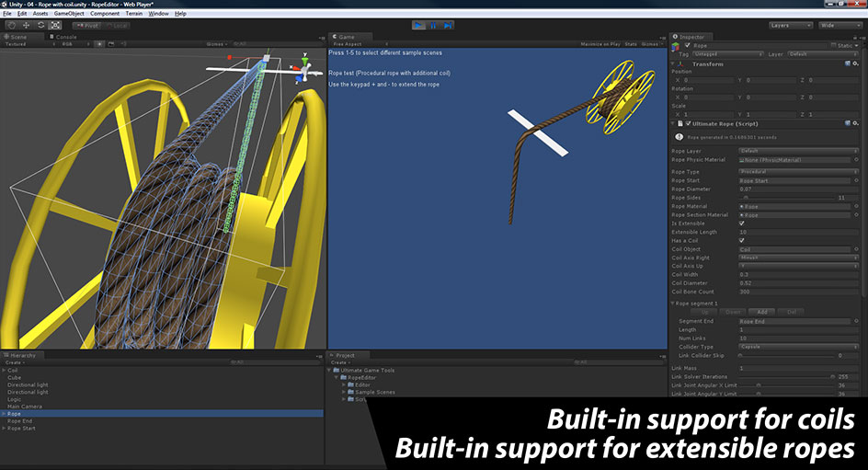Toggle Ultimate Rope script enabled checkbox

(x=688, y=123)
